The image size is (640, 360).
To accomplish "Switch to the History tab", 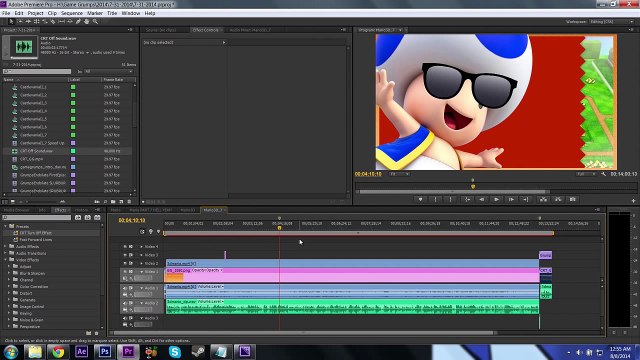I will pos(81,210).
